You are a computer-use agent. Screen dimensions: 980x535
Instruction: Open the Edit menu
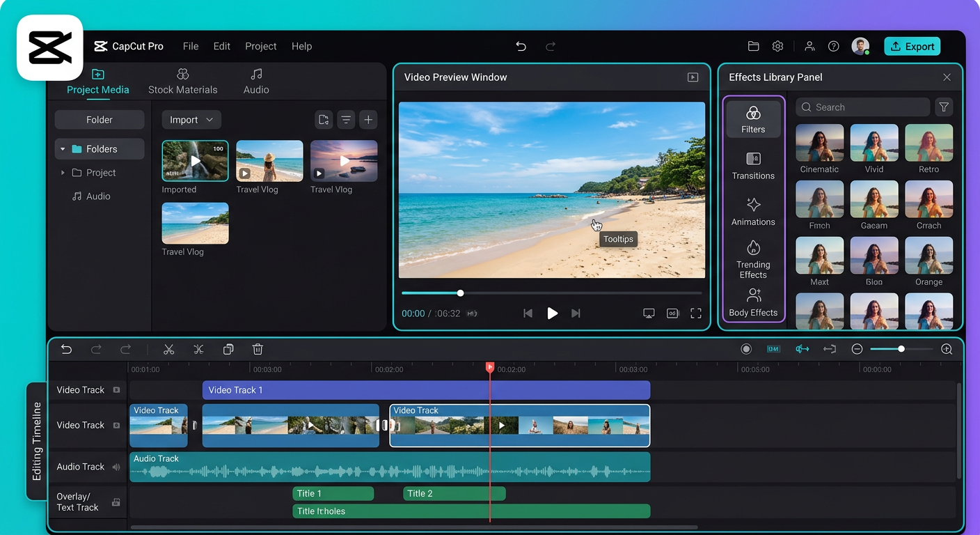pyautogui.click(x=221, y=46)
